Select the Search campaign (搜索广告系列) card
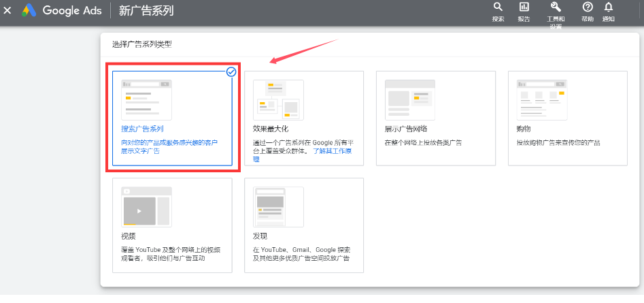 pos(172,118)
